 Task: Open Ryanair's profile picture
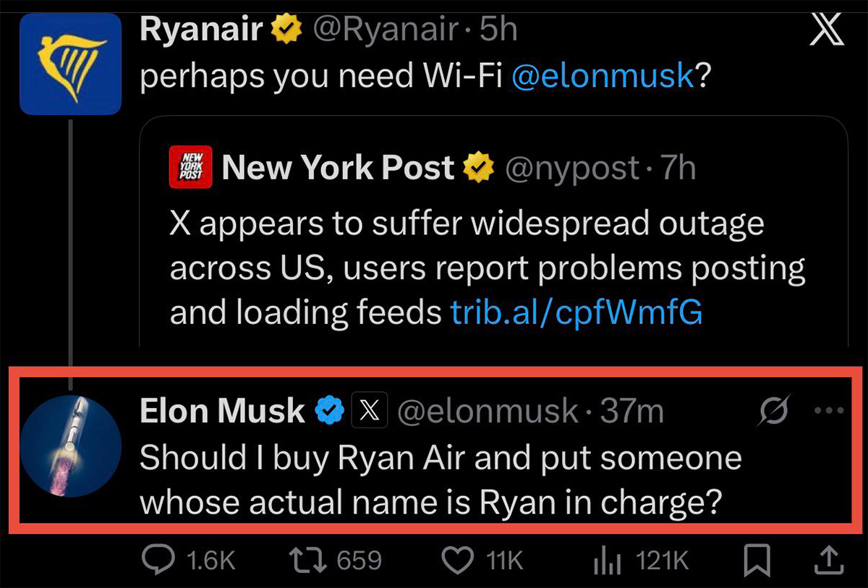pyautogui.click(x=70, y=64)
